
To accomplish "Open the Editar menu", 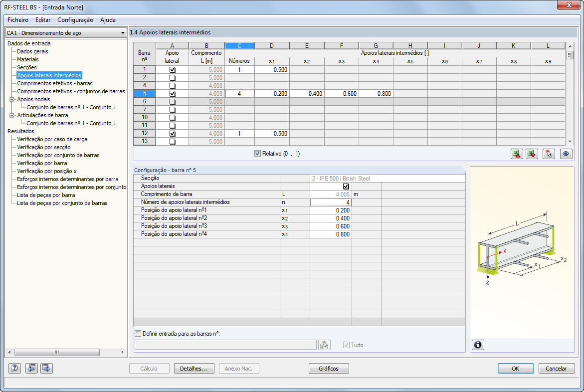I will (x=43, y=20).
